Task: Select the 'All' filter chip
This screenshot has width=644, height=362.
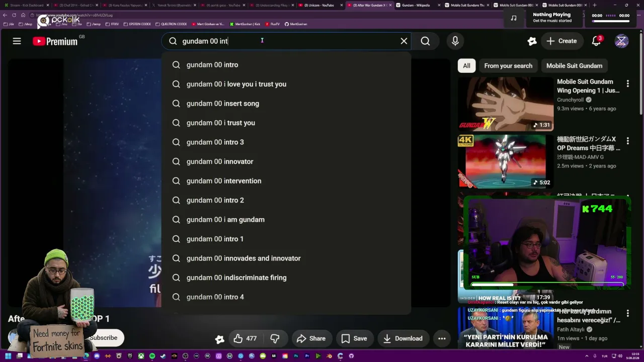Action: tap(466, 66)
